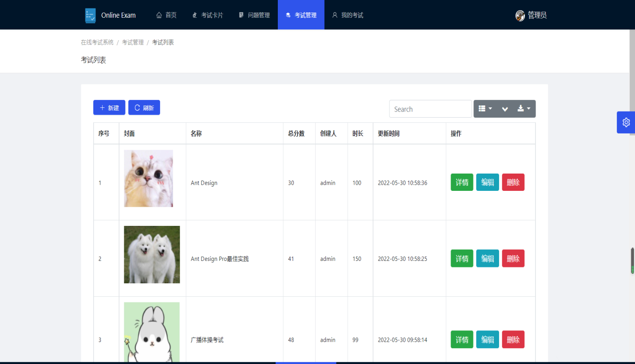Click the 新建 create button
635x364 pixels.
click(x=109, y=107)
